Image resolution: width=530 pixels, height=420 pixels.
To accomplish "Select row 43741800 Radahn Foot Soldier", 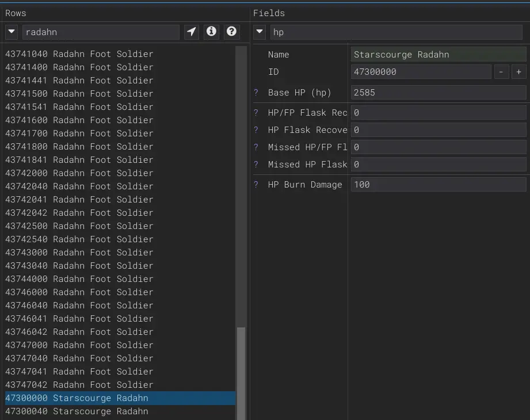I will [x=120, y=146].
